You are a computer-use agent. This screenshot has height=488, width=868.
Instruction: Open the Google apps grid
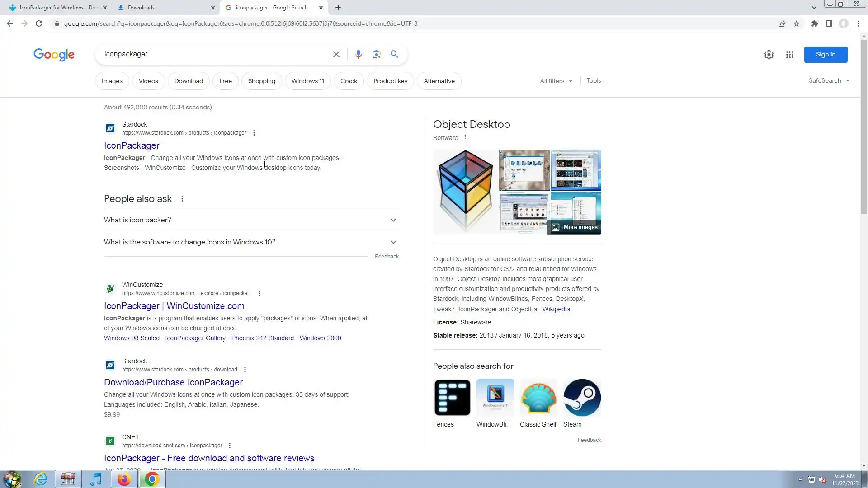[x=789, y=55]
